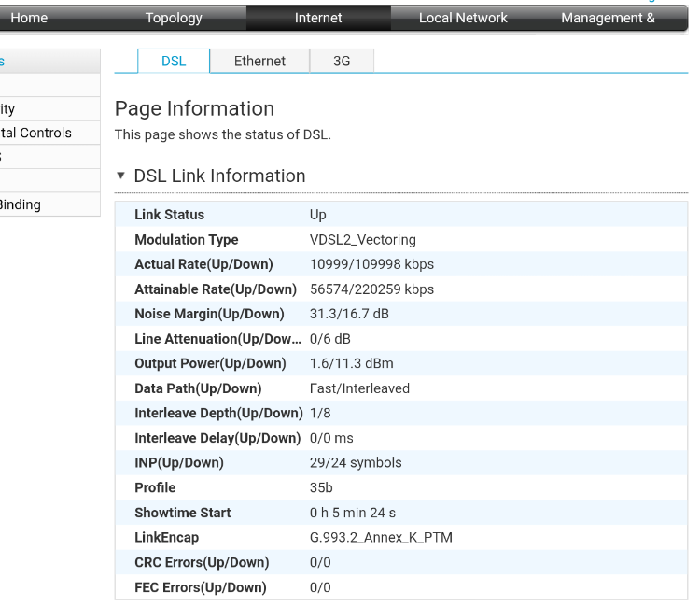Click the Attainable Rate(Up/Down) label
The width and height of the screenshot is (700, 606).
(216, 289)
